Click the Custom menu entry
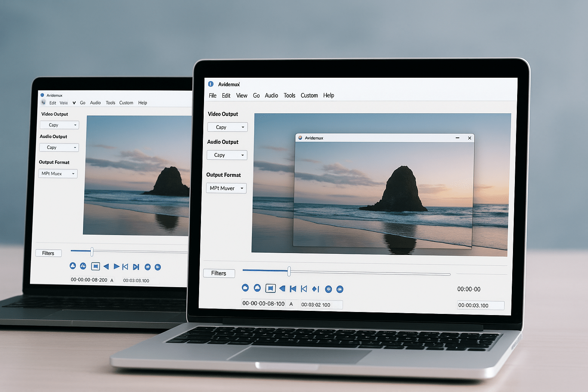 click(x=309, y=95)
